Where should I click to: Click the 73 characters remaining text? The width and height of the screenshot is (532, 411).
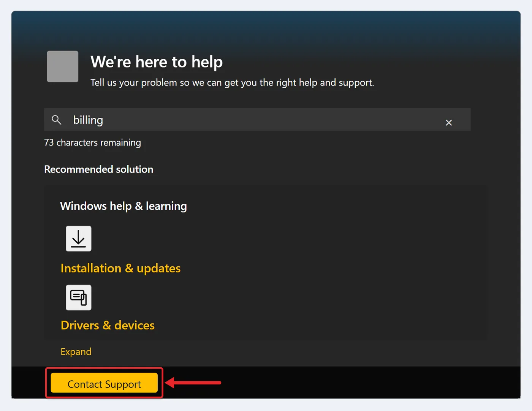[92, 142]
